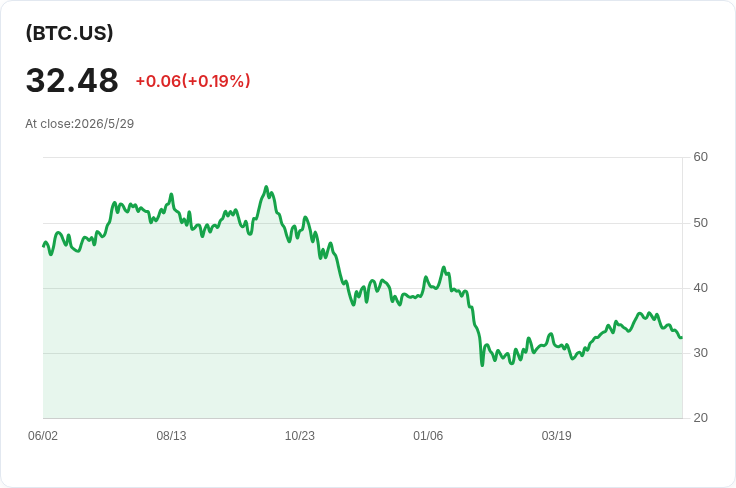Click the highest peak of the price line
The image size is (736, 488).
tap(266, 187)
